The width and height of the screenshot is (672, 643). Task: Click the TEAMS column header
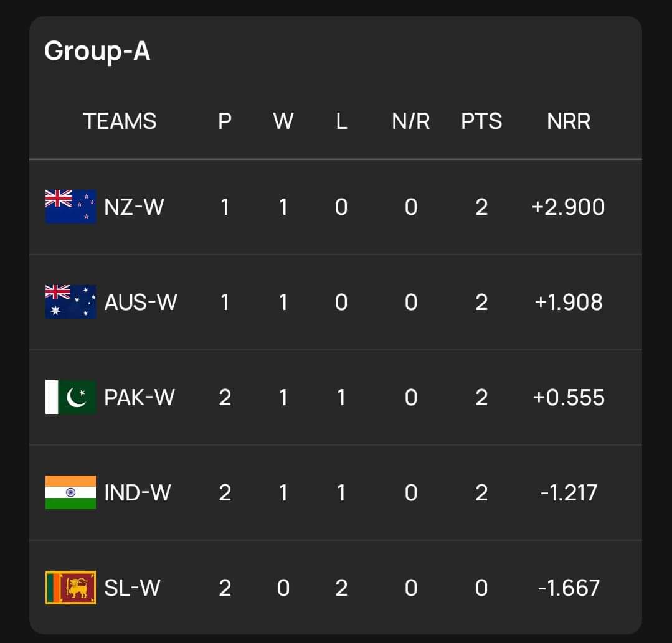pos(120,121)
